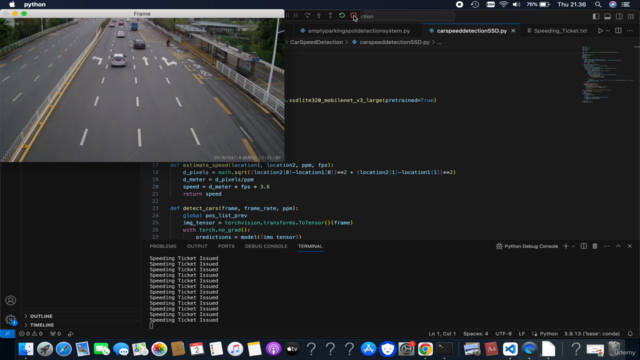
Task: Open the PORTS panel tab
Action: coord(226,246)
